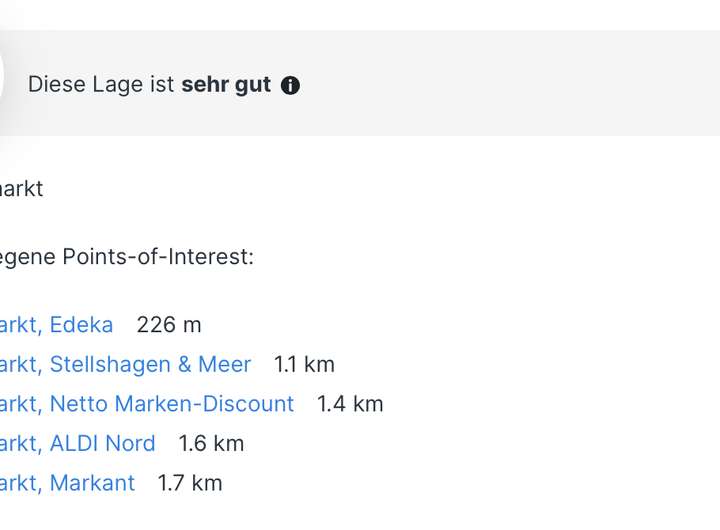The height and width of the screenshot is (530, 720).
Task: Open the Edeka supermarket link
Action: pyautogui.click(x=56, y=325)
